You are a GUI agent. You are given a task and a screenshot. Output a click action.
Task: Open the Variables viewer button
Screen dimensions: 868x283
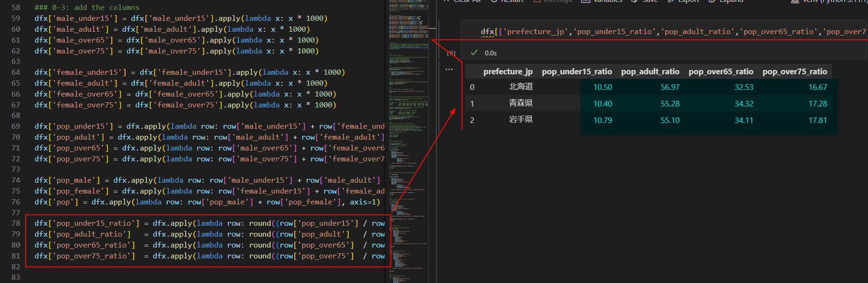point(602,1)
